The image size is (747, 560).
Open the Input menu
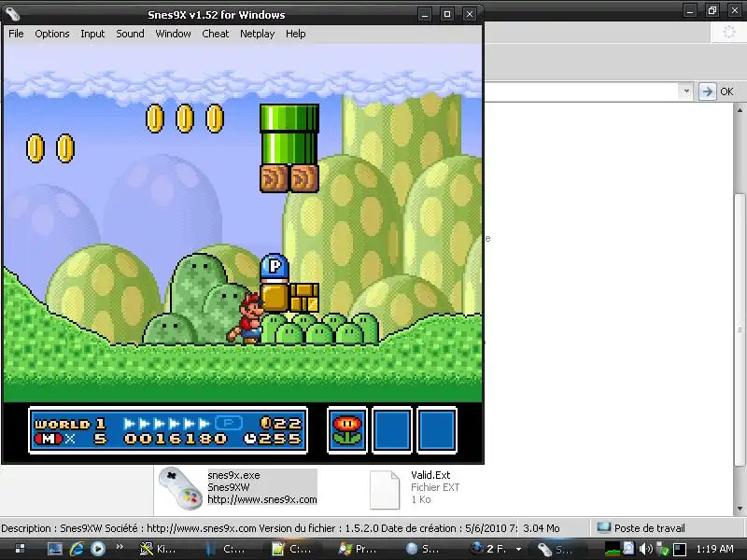point(92,34)
